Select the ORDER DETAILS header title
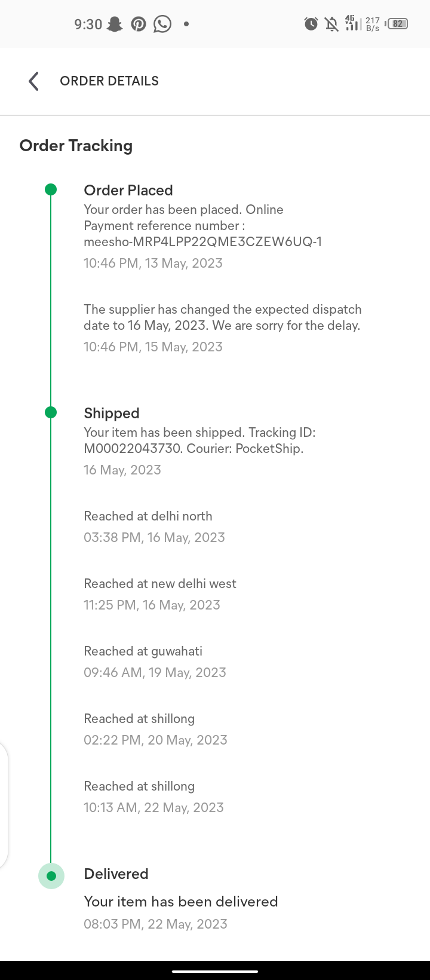This screenshot has width=430, height=980. (109, 81)
